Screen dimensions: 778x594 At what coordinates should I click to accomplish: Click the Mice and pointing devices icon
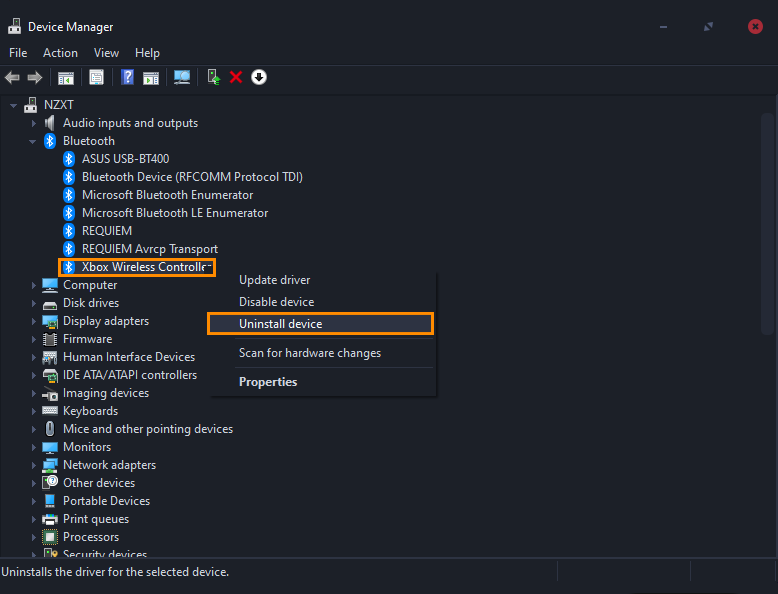(x=50, y=429)
